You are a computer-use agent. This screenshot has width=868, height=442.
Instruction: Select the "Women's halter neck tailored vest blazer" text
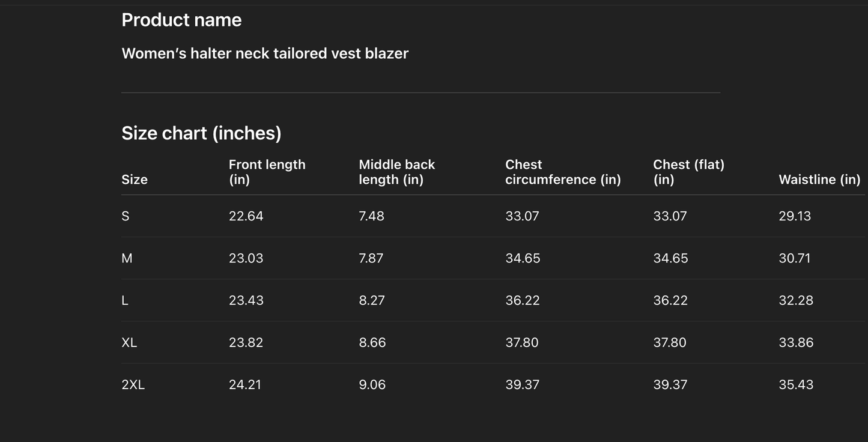pos(265,53)
